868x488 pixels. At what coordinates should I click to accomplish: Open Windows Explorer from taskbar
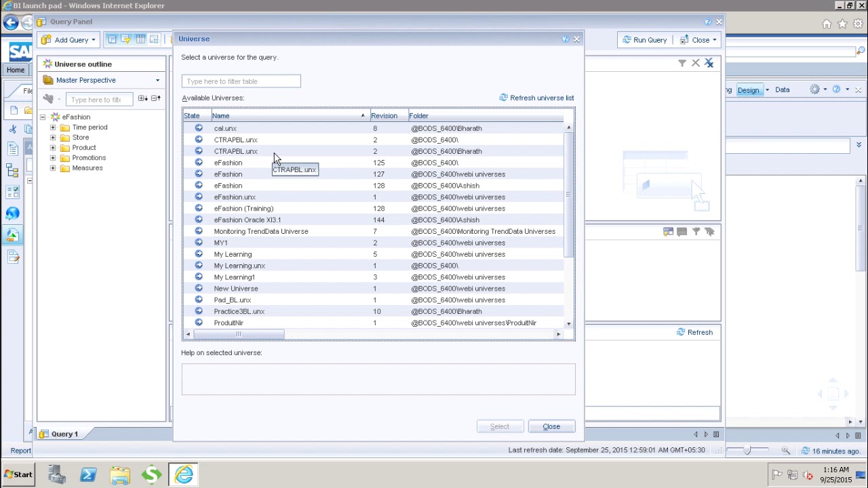click(120, 475)
